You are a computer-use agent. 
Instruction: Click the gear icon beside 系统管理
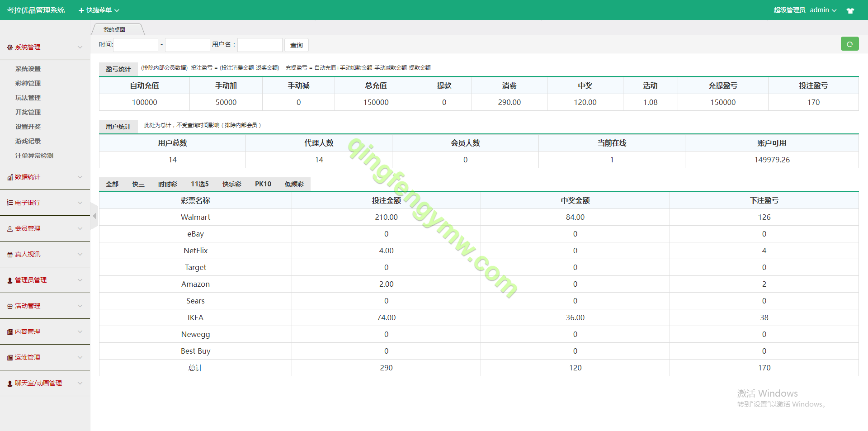point(9,47)
